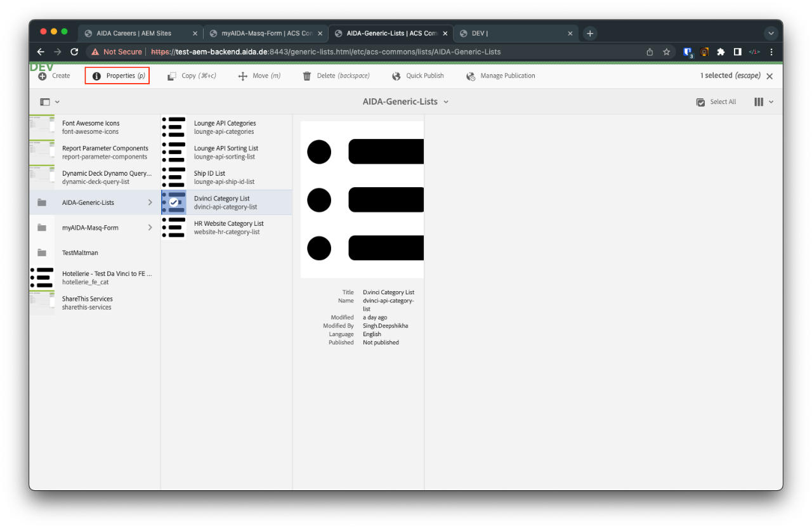Image resolution: width=812 pixels, height=529 pixels.
Task: Reload the page in browser
Action: 74,52
